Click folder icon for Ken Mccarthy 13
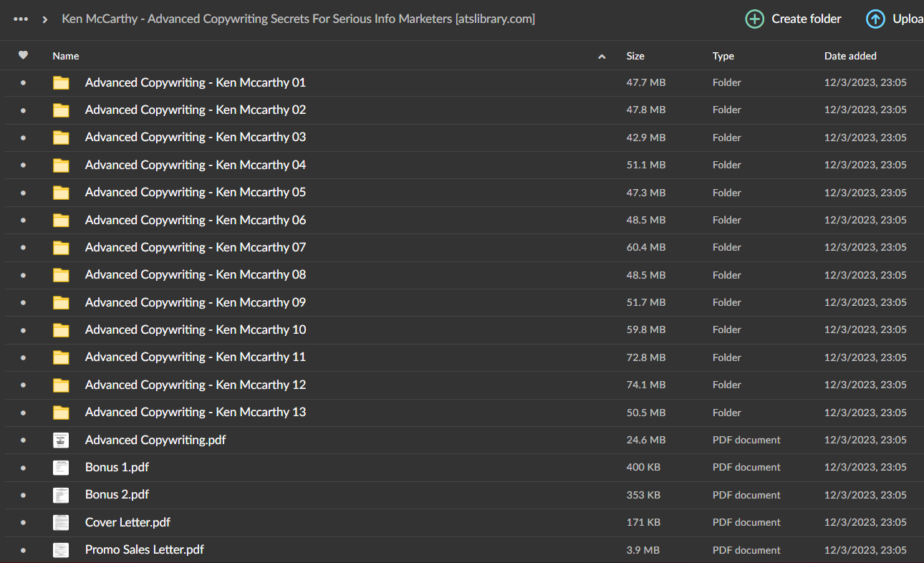 click(61, 412)
